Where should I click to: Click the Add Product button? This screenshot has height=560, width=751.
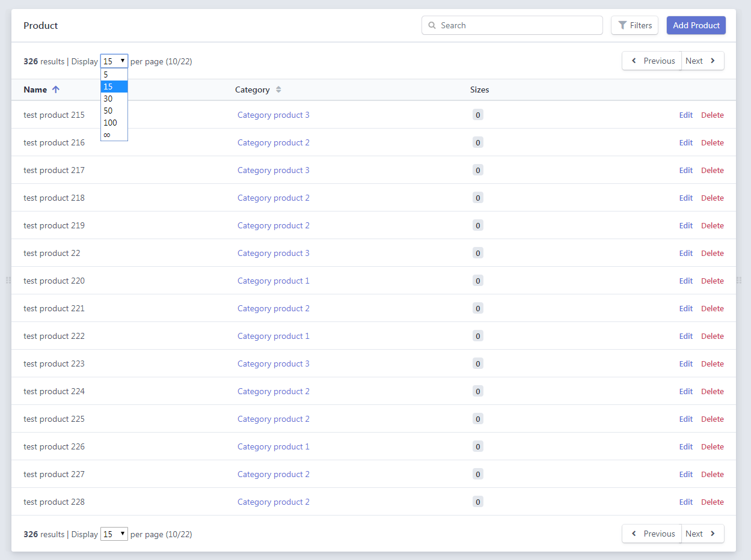696,25
